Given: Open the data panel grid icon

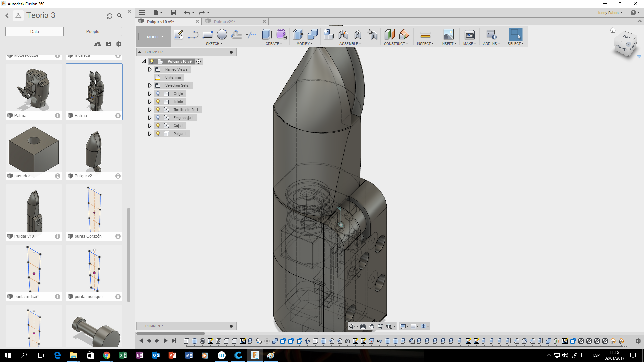Looking at the screenshot, I should (x=142, y=13).
